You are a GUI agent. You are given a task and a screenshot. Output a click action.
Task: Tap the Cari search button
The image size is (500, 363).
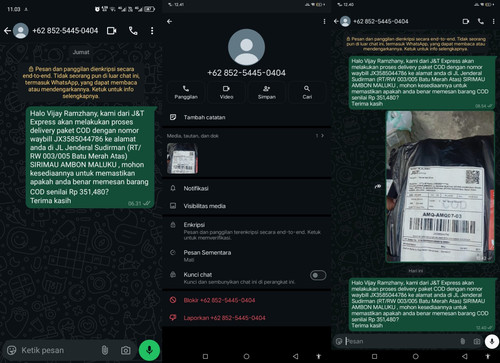(x=307, y=92)
